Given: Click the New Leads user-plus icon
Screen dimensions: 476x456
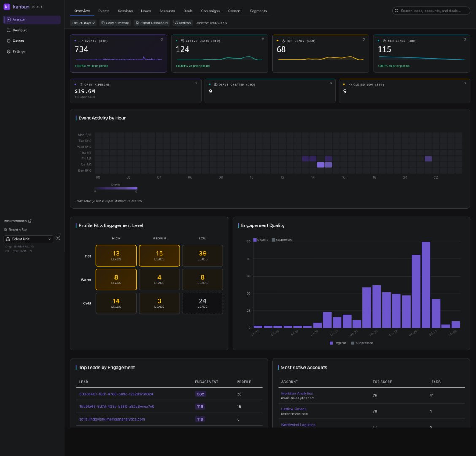Looking at the screenshot, I should (x=384, y=41).
